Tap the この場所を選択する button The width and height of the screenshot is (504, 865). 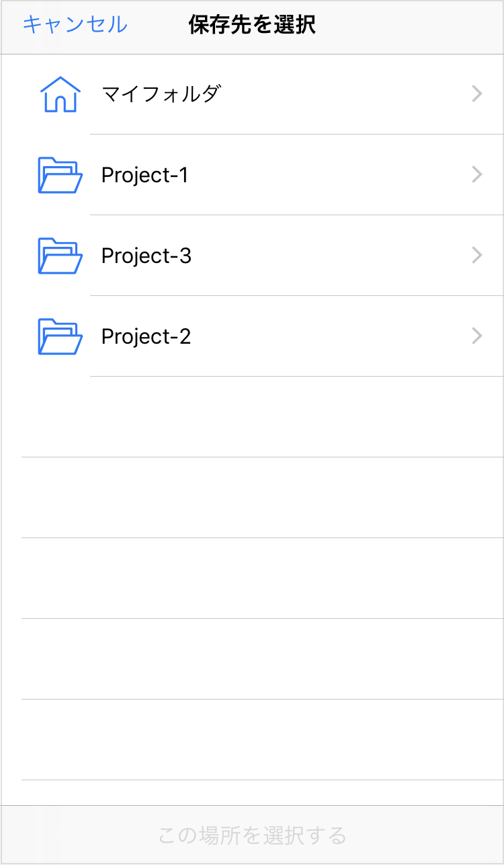252,835
